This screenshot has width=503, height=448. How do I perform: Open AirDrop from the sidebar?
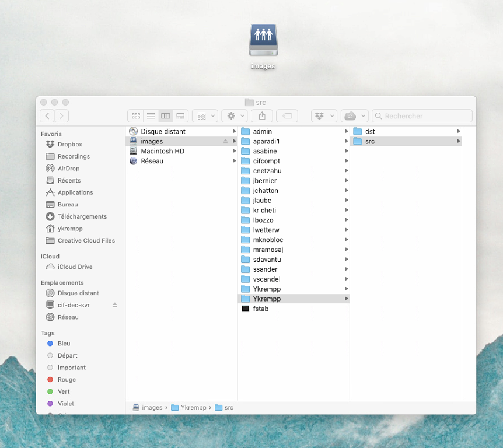click(x=68, y=169)
